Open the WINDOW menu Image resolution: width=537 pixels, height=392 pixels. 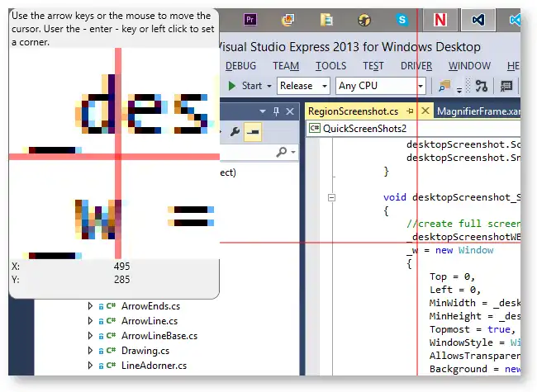pyautogui.click(x=469, y=66)
